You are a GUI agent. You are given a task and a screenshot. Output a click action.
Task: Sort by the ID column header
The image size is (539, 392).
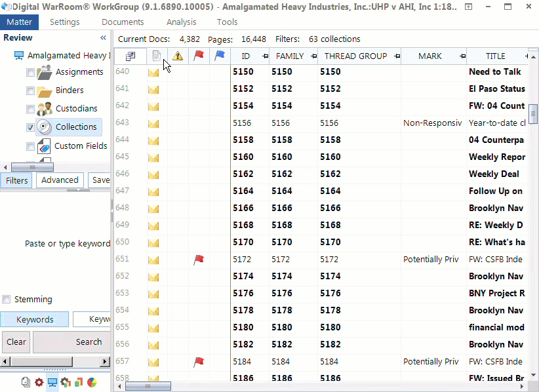[x=245, y=56]
